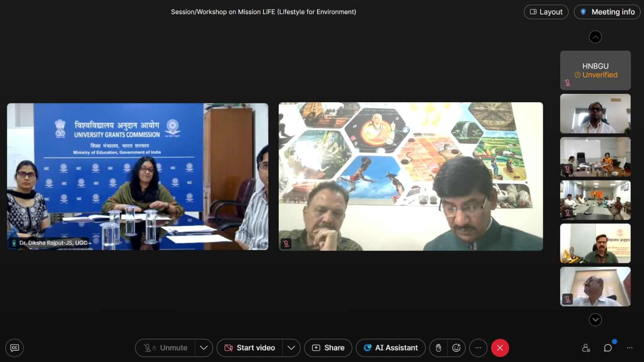
Task: Select the HNBGU Unverified participant tile
Action: (595, 70)
